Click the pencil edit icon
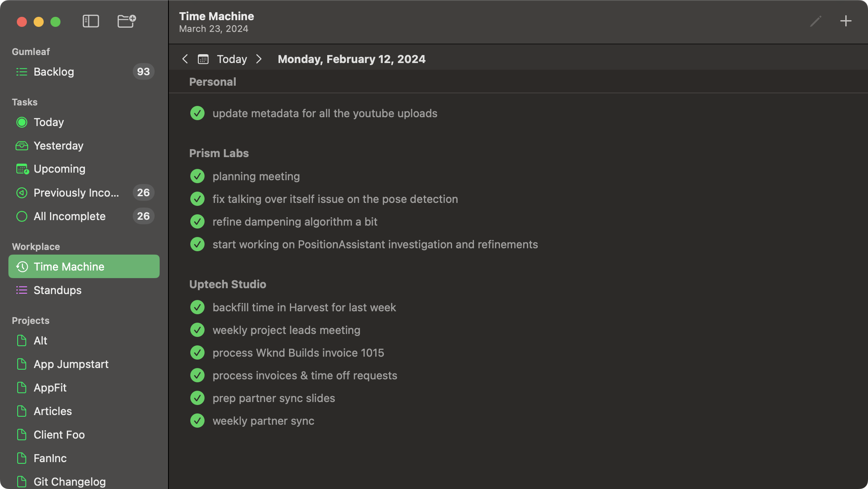Image resolution: width=868 pixels, height=489 pixels. coord(815,21)
